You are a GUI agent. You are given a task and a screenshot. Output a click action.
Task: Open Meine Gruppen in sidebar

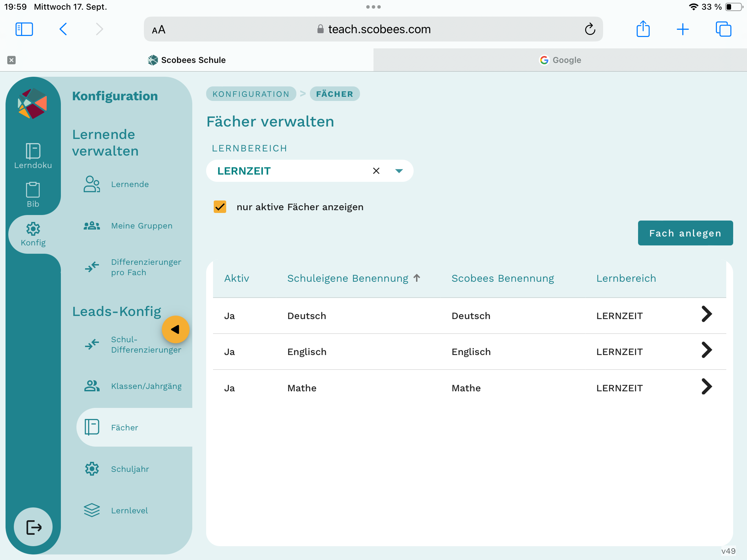[x=141, y=226]
